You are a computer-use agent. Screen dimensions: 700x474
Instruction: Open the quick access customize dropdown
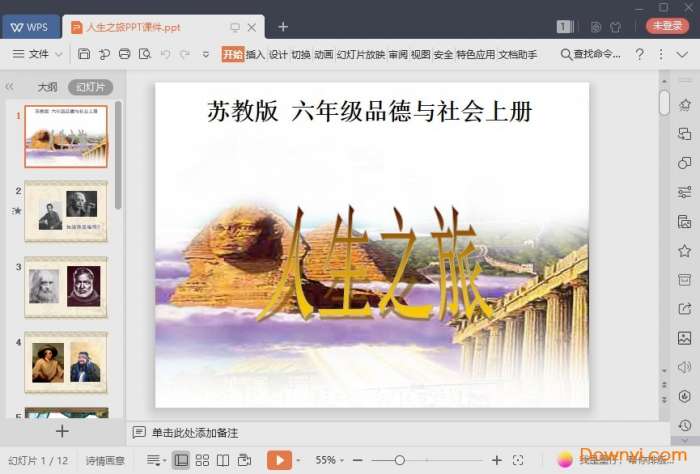click(206, 54)
